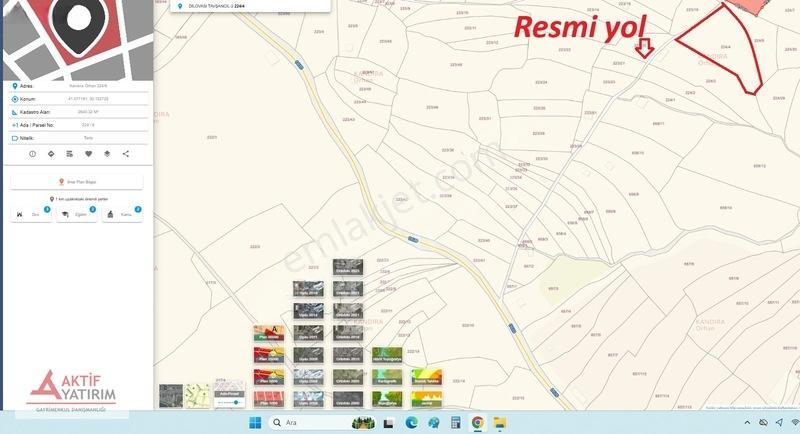This screenshot has height=434, width=800.
Task: Select the Kartografi layer thumbnail
Action: pos(387,377)
